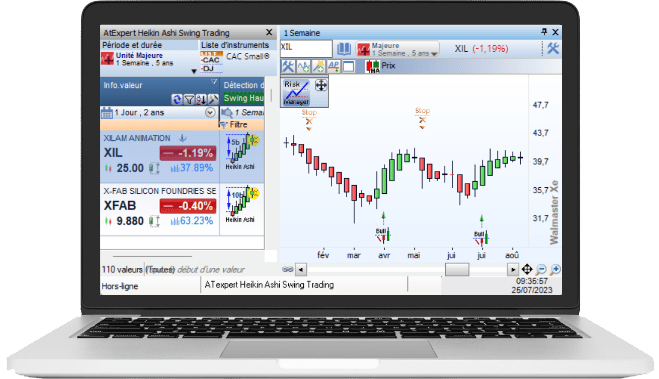Toggle the blank window layout button
The height and width of the screenshot is (379, 659).
(x=348, y=66)
